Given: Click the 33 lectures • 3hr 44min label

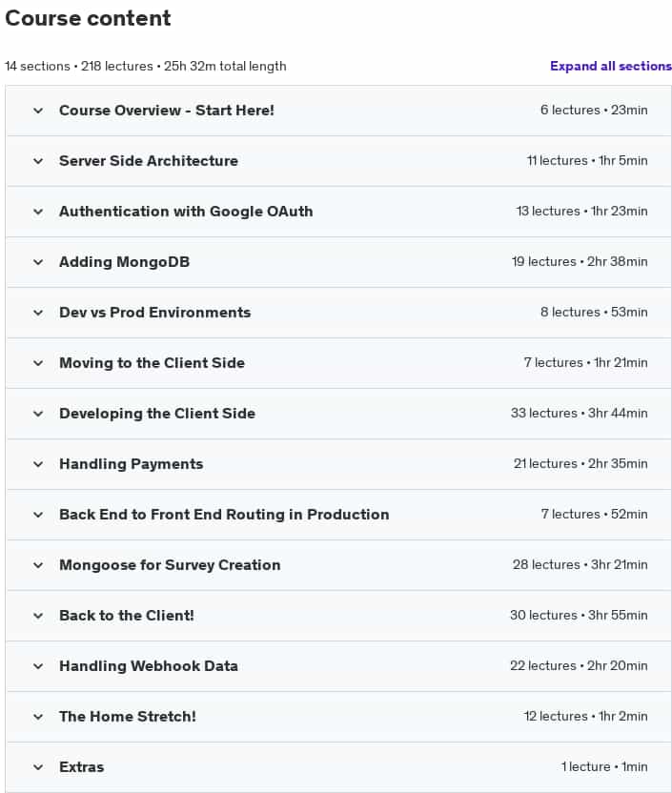Looking at the screenshot, I should (579, 414).
